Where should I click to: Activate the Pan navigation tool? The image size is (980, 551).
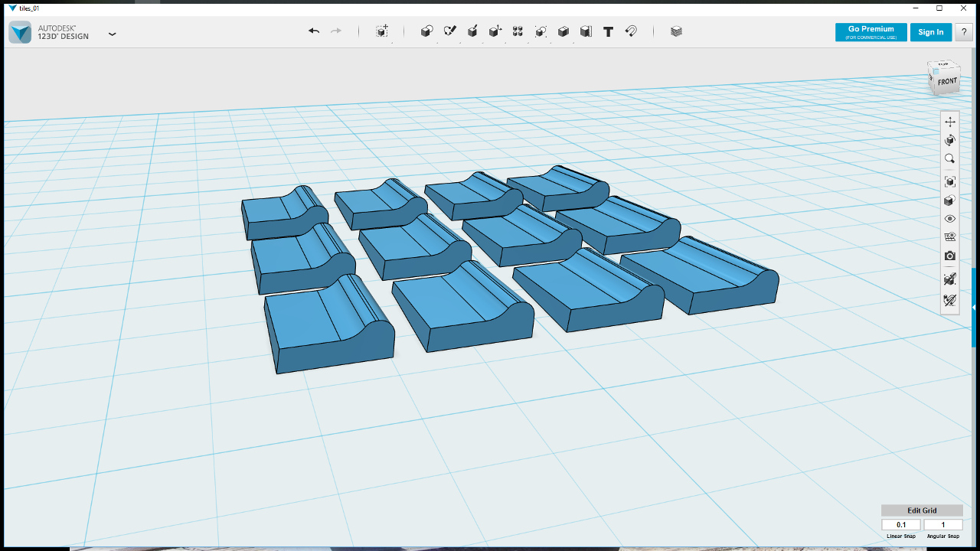click(950, 122)
